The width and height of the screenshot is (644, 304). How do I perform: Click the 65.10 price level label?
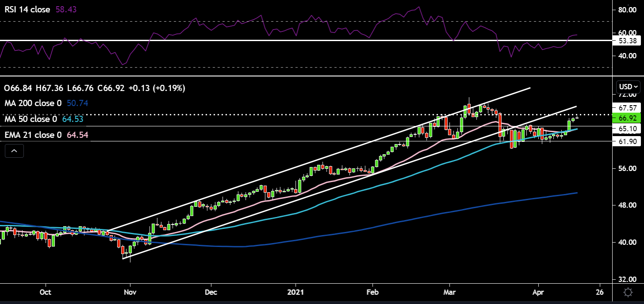pos(628,128)
